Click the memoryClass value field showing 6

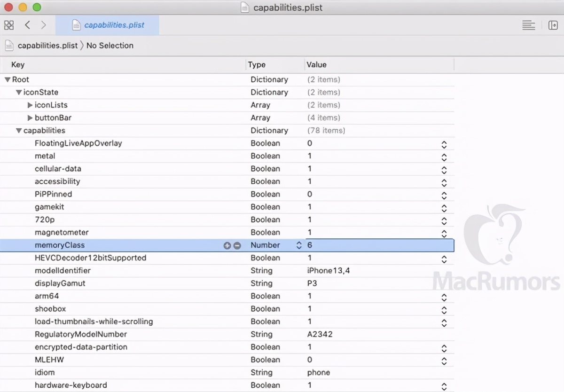(x=376, y=245)
